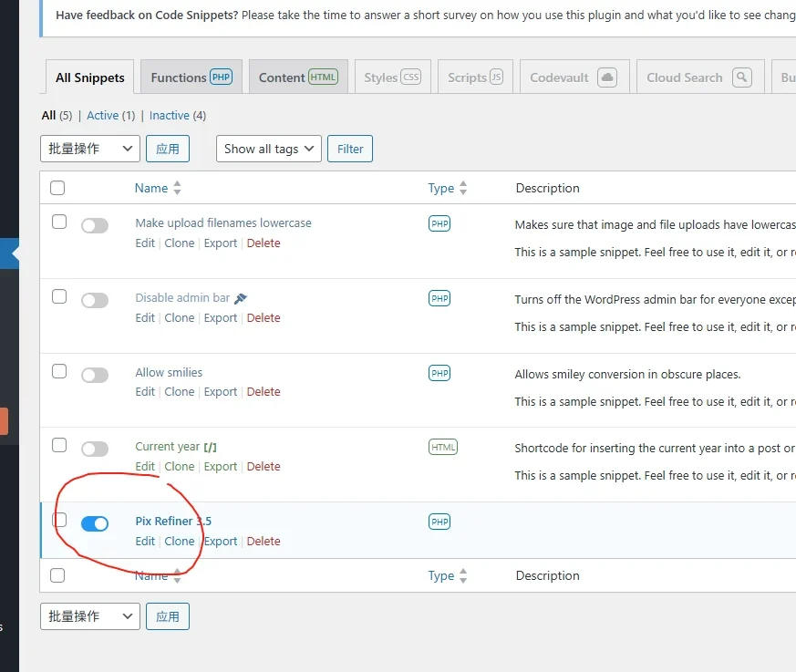Click the PHP type badge for Pix Refiner
The image size is (796, 672).
point(439,522)
